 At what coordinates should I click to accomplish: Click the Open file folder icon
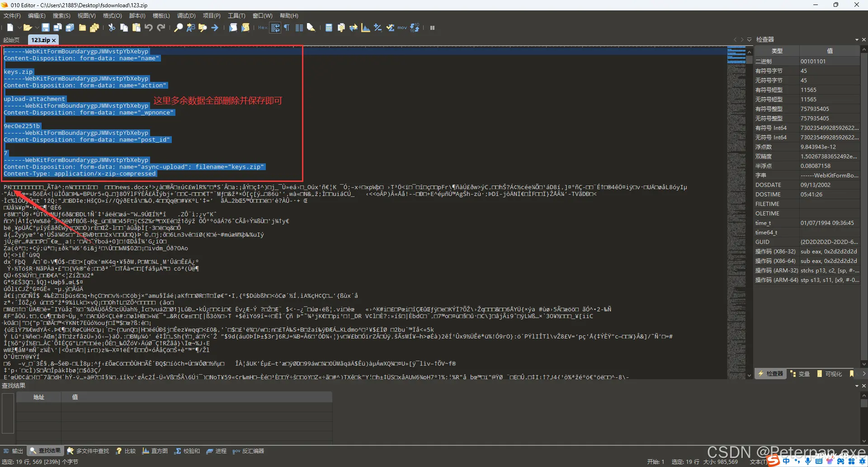pos(27,28)
